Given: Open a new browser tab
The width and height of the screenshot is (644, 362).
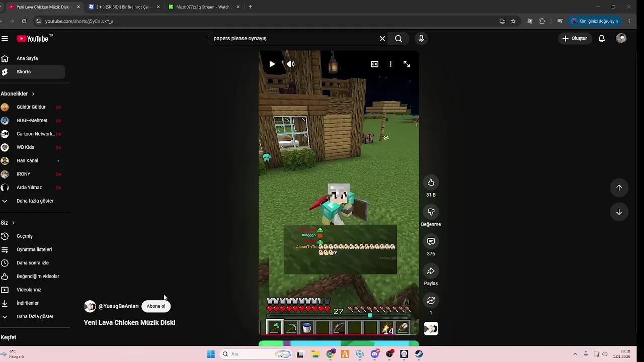Looking at the screenshot, I should tap(250, 7).
